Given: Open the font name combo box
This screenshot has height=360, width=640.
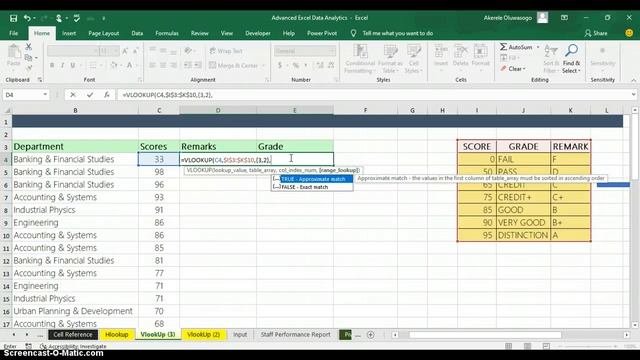Looking at the screenshot, I should [73, 51].
